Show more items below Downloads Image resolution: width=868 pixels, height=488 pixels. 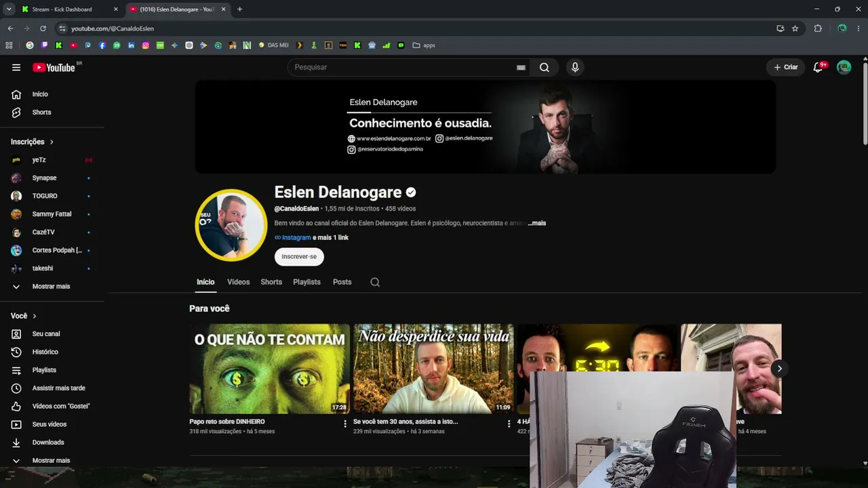click(x=52, y=461)
